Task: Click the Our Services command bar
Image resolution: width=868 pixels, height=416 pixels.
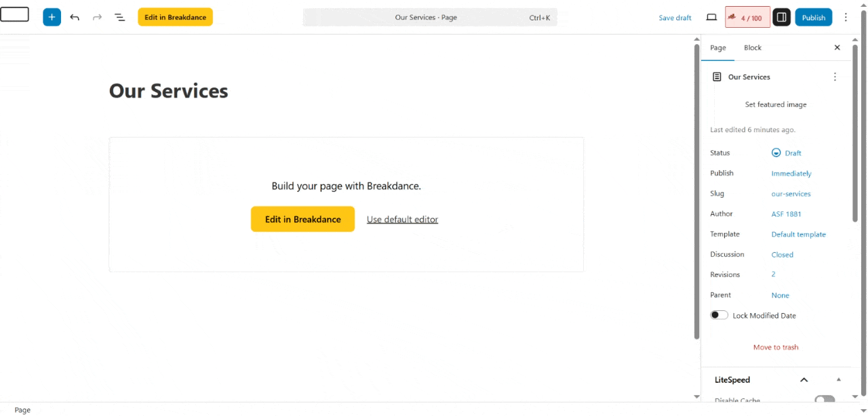Action: [429, 18]
